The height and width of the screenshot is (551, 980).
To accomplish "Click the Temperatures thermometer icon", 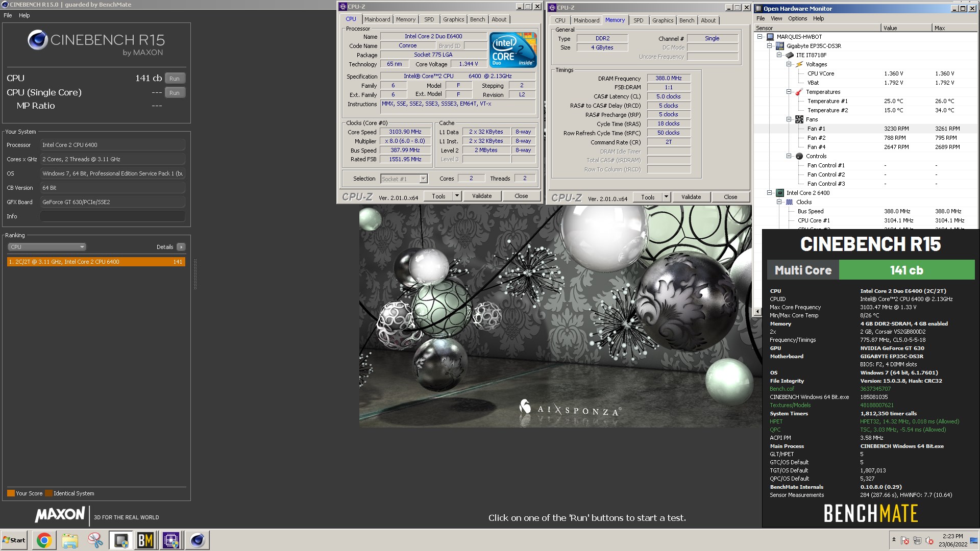I will coord(799,92).
